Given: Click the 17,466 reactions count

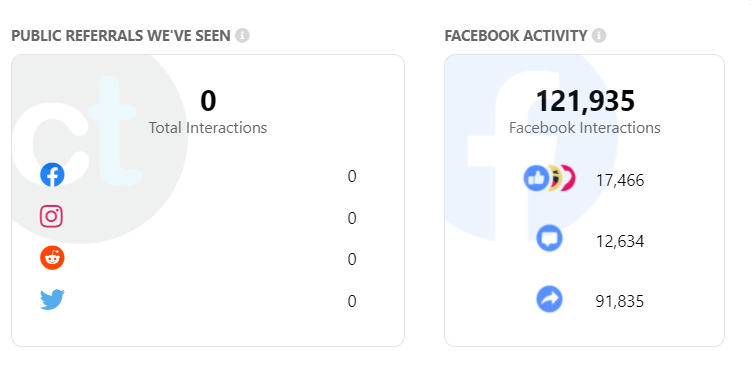Looking at the screenshot, I should (x=620, y=180).
